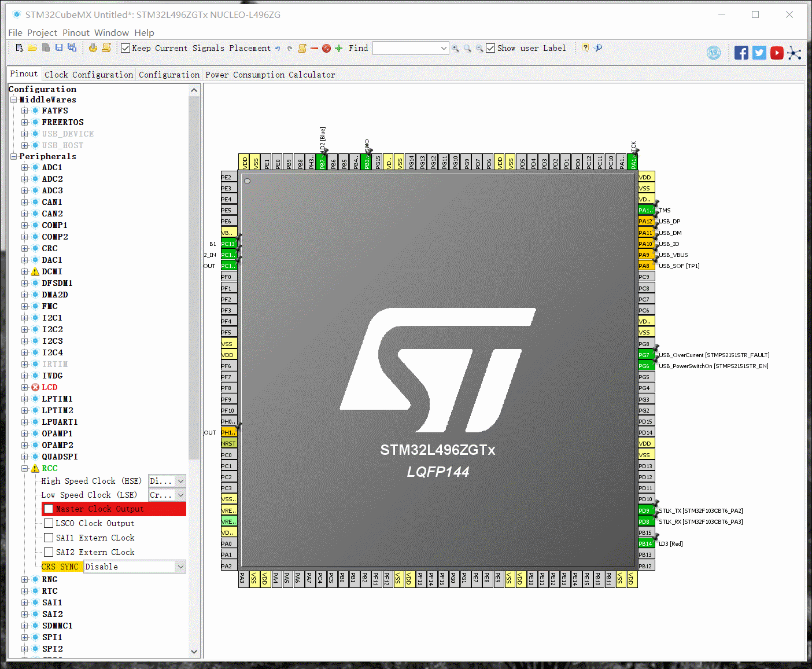Click the scroll icon beside the red minus
The image size is (812, 669).
[302, 49]
